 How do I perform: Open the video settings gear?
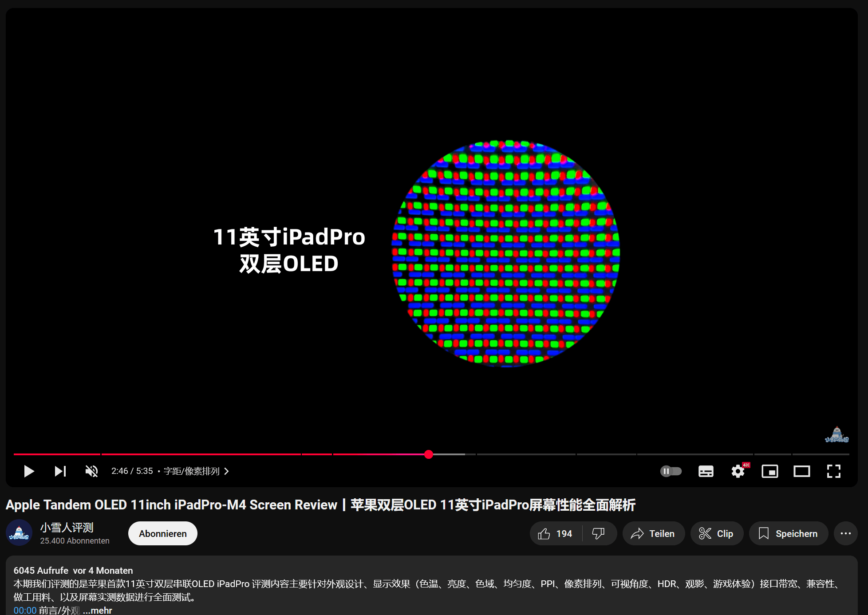point(738,471)
